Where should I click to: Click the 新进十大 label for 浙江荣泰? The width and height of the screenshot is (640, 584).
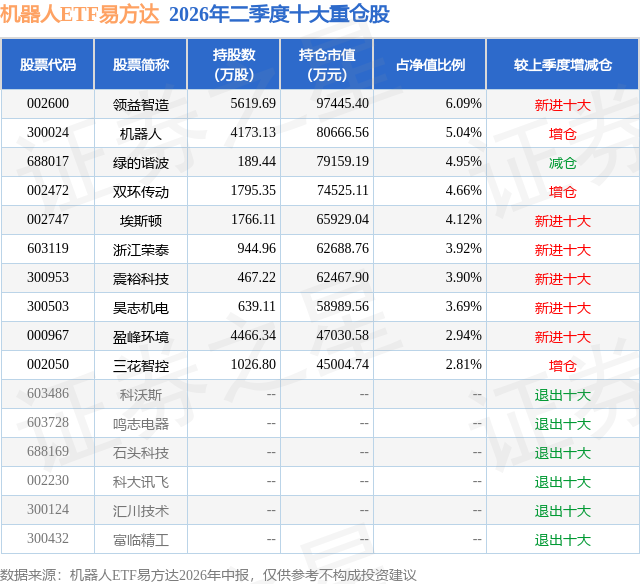[562, 250]
